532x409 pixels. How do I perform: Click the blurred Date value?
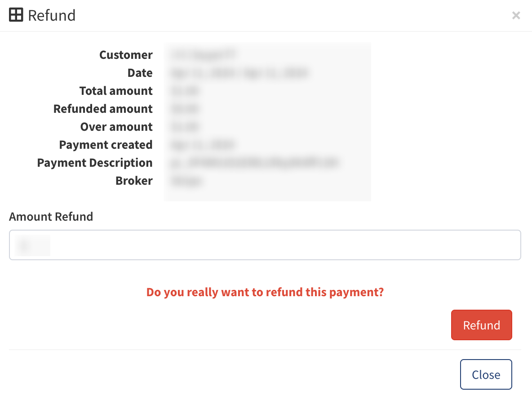point(239,73)
